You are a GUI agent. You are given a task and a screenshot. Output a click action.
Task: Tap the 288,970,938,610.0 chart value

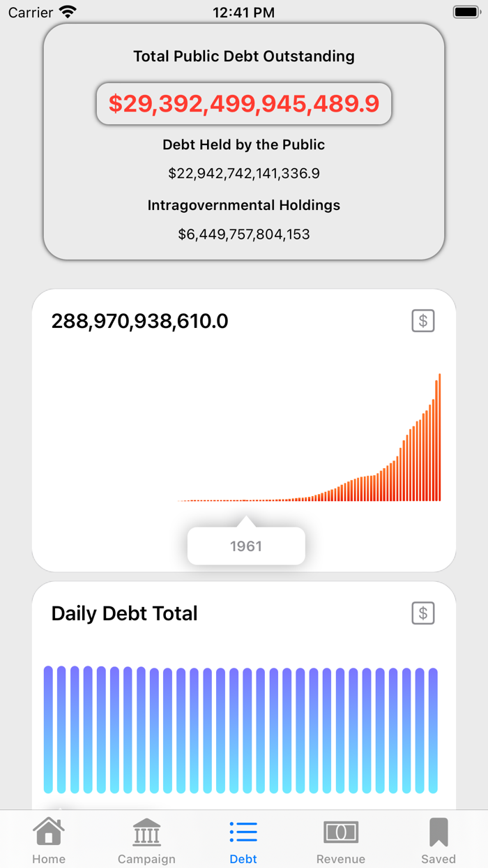point(140,321)
